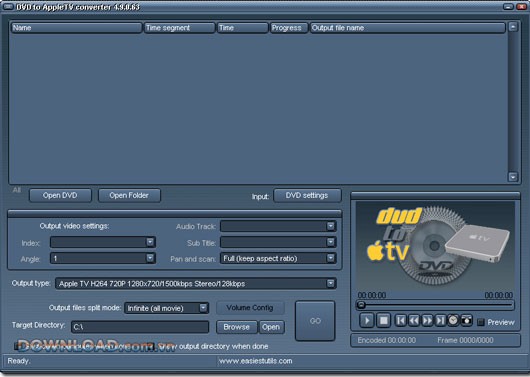The height and width of the screenshot is (377, 530).
Task: Open the Angle dropdown
Action: point(150,258)
